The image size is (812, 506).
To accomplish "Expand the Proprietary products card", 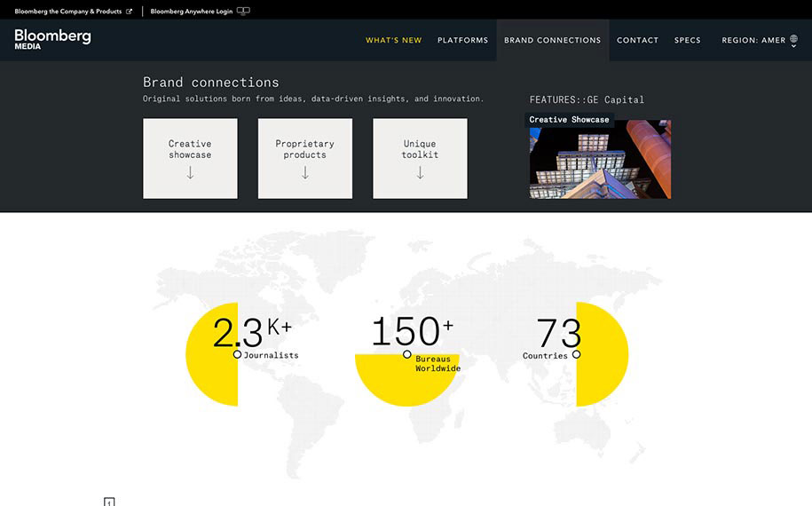I will pos(304,158).
